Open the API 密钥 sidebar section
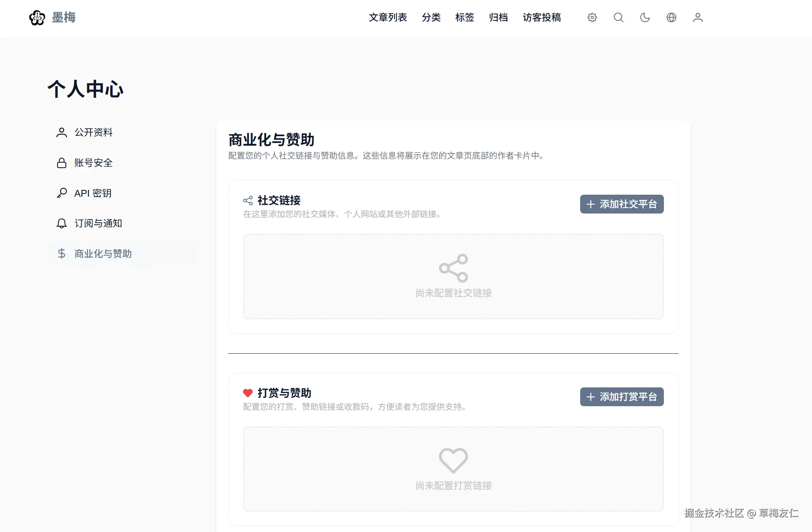 tap(92, 193)
